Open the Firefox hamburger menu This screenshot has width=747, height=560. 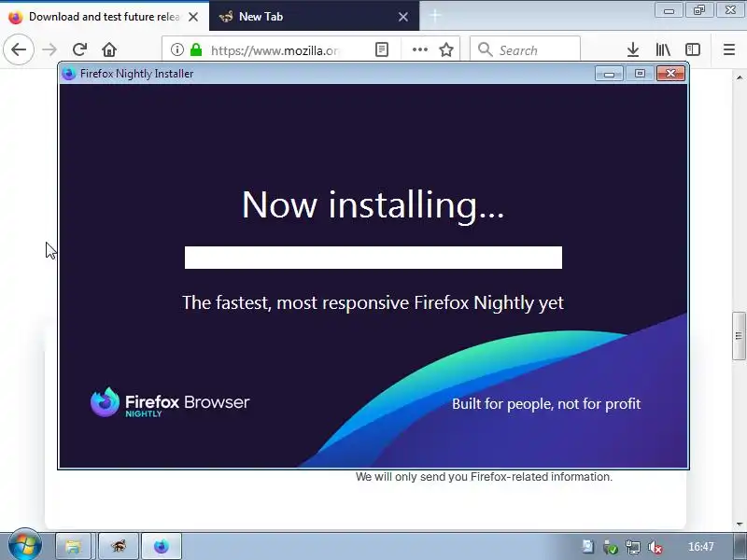(729, 49)
